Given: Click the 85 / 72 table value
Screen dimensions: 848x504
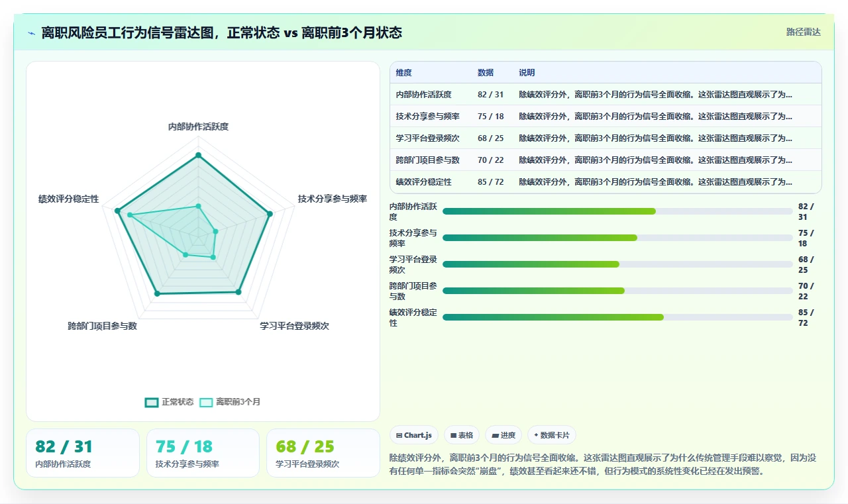Looking at the screenshot, I should 491,182.
